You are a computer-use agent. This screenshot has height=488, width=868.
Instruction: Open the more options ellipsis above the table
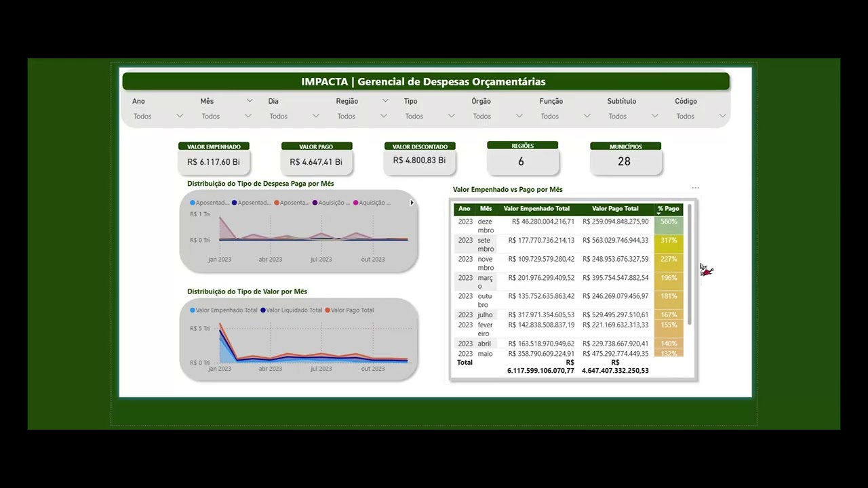click(695, 188)
